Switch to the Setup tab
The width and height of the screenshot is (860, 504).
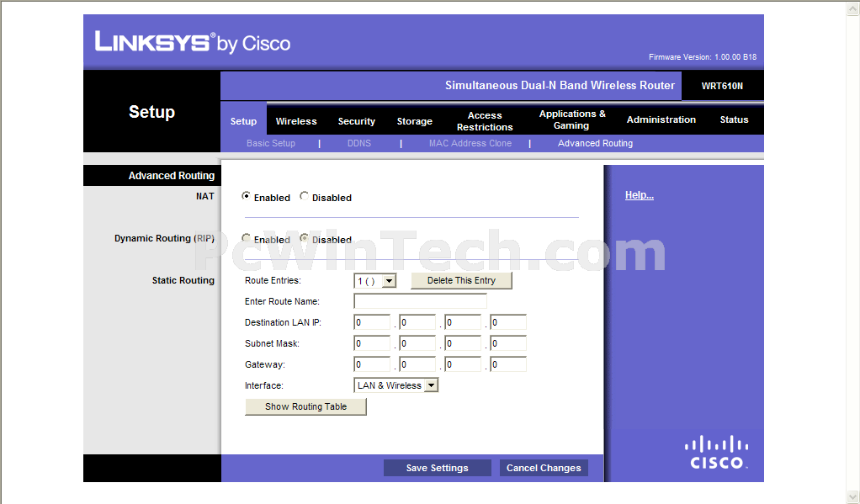[x=243, y=121]
